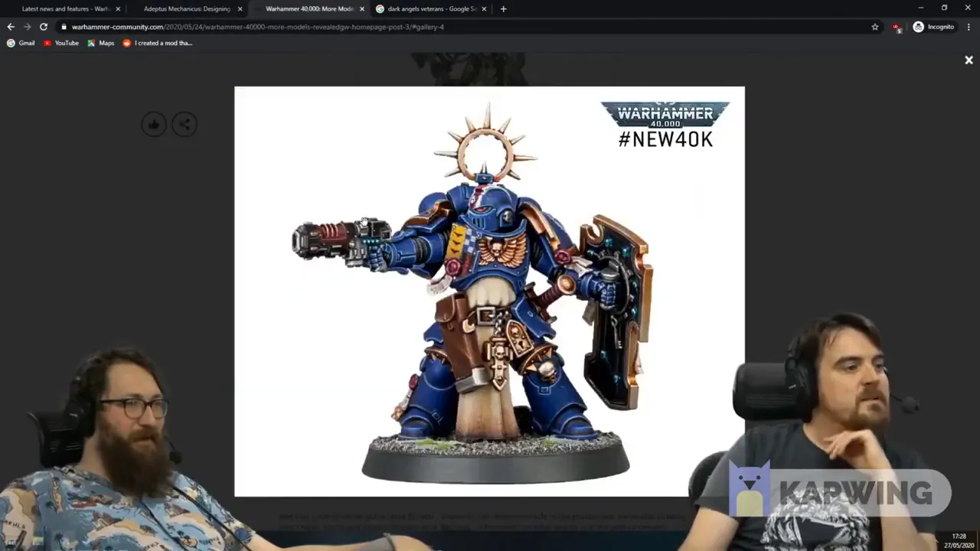Open the 'I created a mod tha...' bookmark
The height and width of the screenshot is (551, 980).
point(157,43)
